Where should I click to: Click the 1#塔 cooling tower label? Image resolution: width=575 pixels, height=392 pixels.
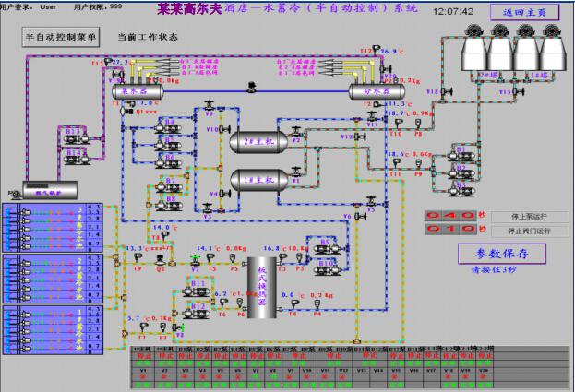coord(539,75)
